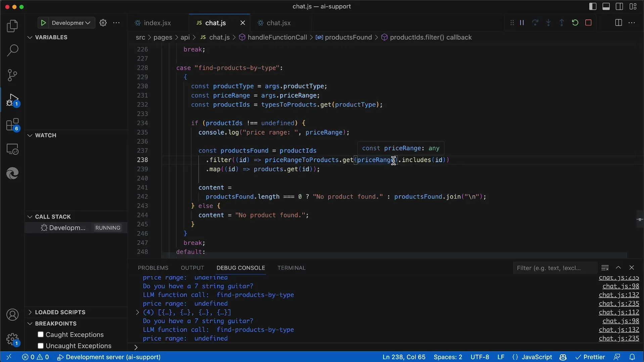
Task: Stop the debug session
Action: pyautogui.click(x=588, y=23)
